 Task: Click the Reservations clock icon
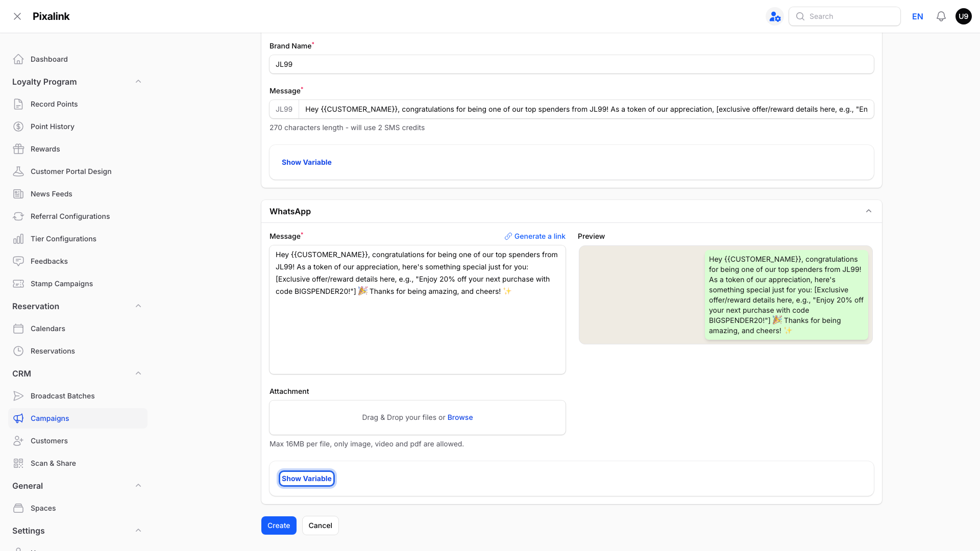pyautogui.click(x=18, y=351)
